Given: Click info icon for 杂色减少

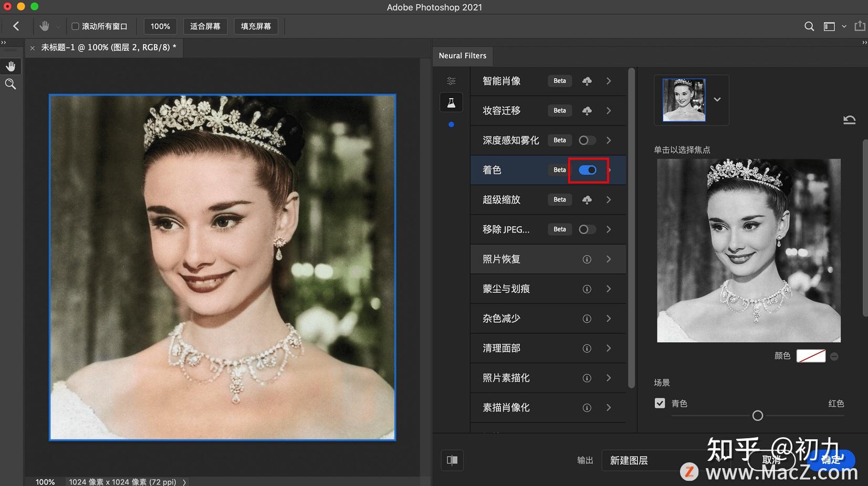Looking at the screenshot, I should click(587, 319).
